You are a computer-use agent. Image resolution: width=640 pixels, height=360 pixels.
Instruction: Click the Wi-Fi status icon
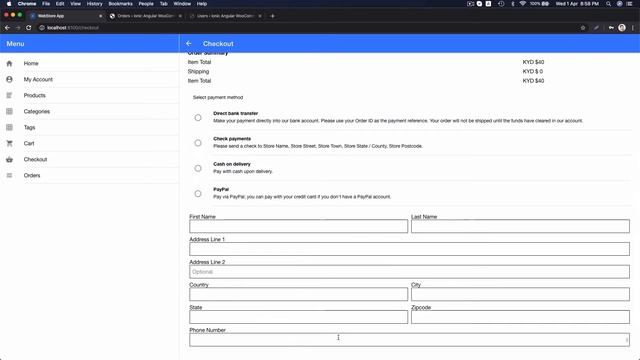coord(522,4)
